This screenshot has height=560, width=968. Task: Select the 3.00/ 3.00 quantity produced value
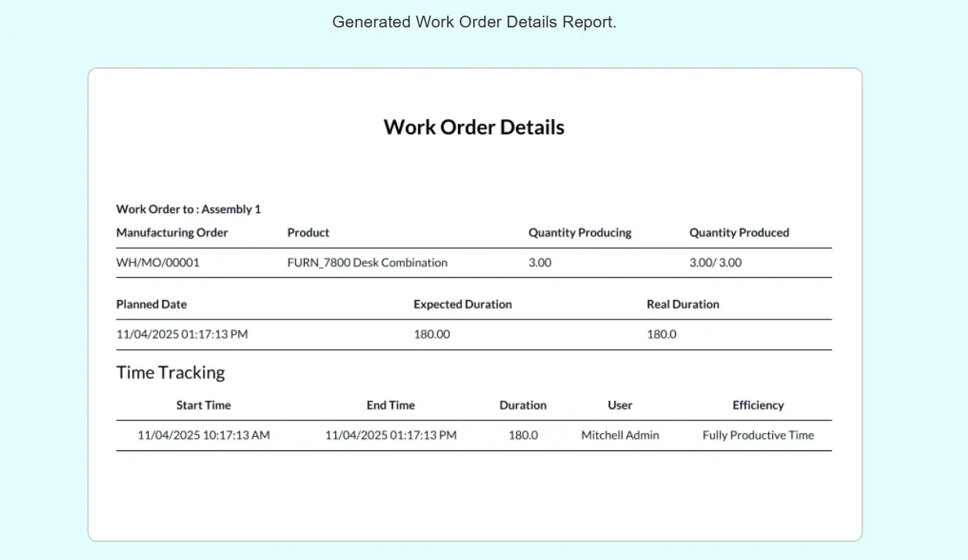tap(715, 262)
